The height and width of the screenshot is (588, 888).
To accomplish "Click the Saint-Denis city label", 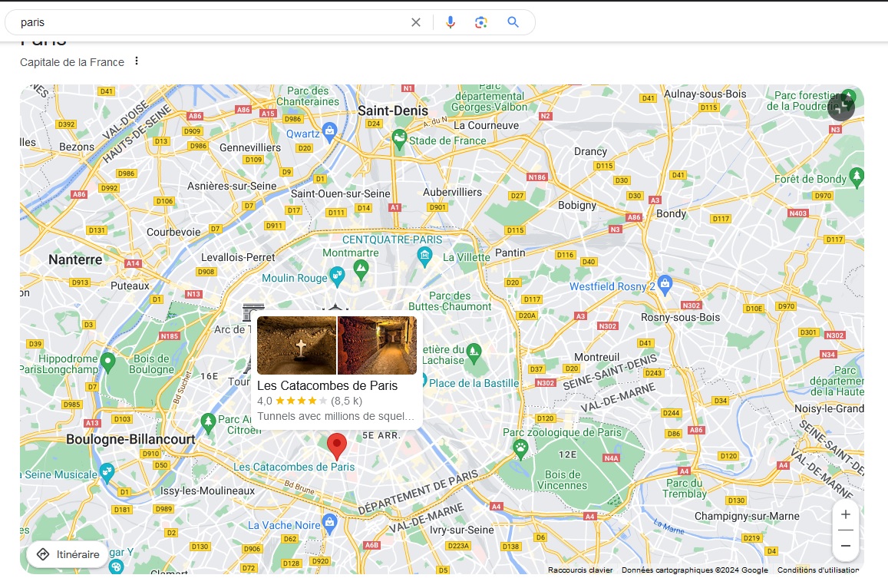I will pos(393,111).
